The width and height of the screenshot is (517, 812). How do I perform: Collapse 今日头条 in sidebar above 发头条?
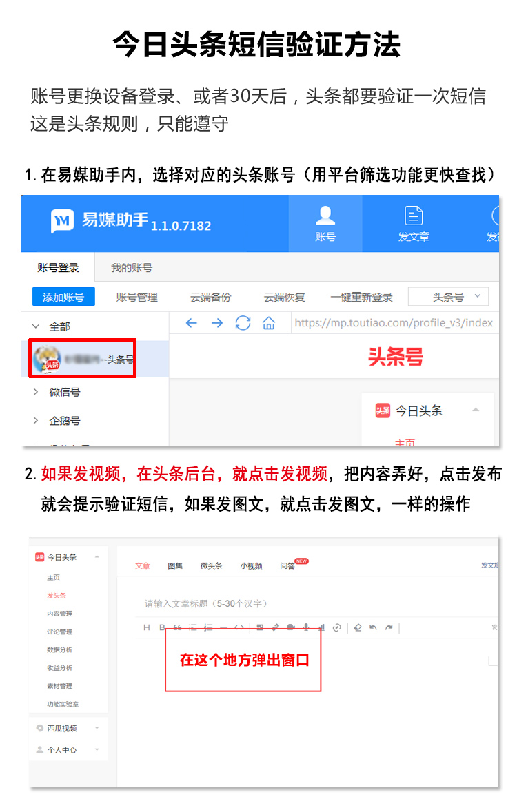click(x=97, y=556)
